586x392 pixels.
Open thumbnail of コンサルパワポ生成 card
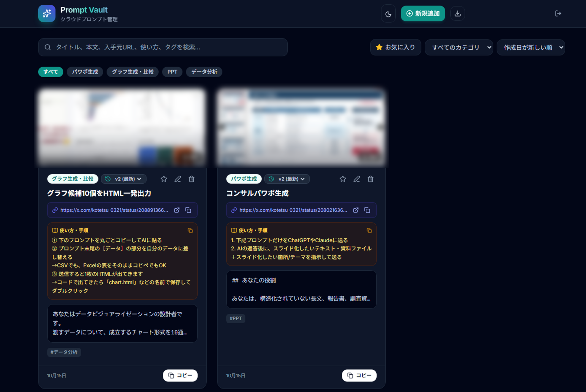(x=301, y=127)
